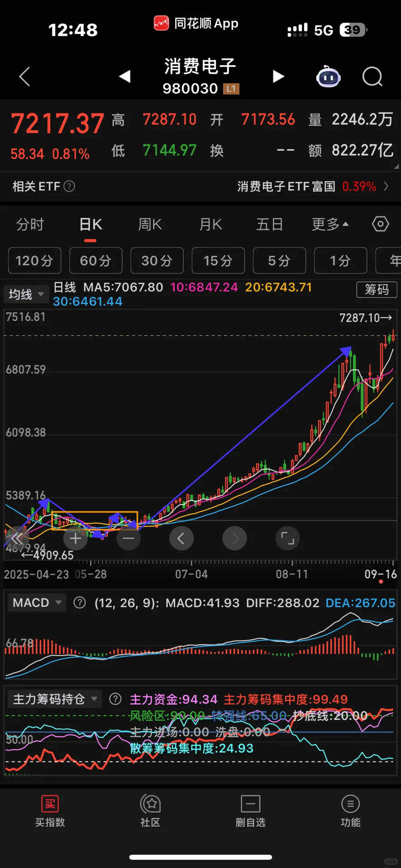Expand the 更多 period dropdown

[330, 224]
